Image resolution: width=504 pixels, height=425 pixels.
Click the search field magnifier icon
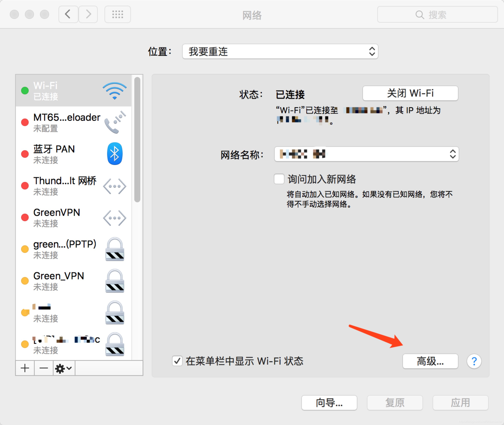coord(419,15)
